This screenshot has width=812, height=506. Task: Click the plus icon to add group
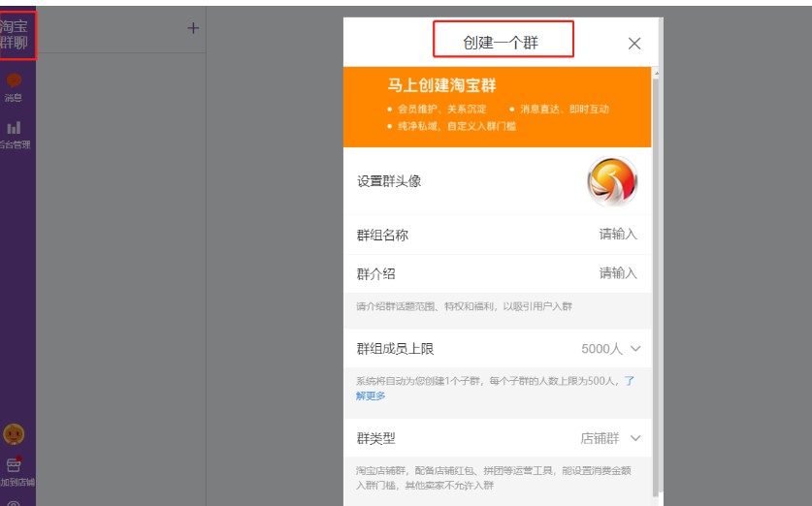193,28
